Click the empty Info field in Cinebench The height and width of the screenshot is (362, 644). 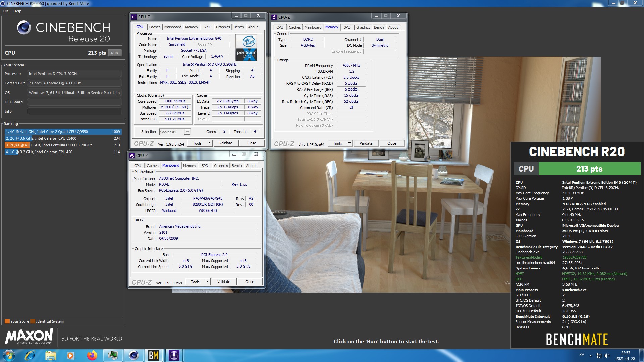[74, 111]
